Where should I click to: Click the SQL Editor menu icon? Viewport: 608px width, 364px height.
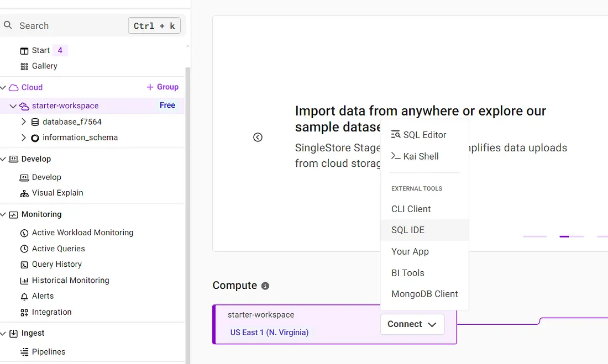point(396,135)
